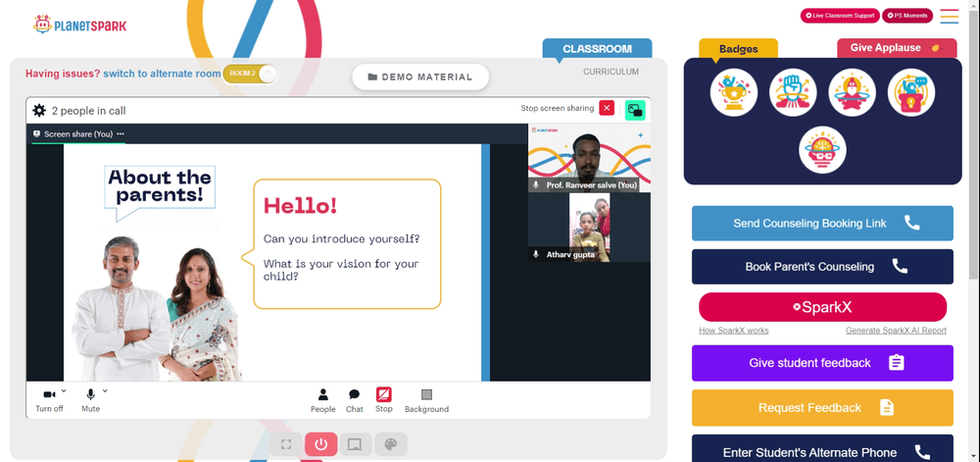Click Book Parent's Counseling

point(822,267)
